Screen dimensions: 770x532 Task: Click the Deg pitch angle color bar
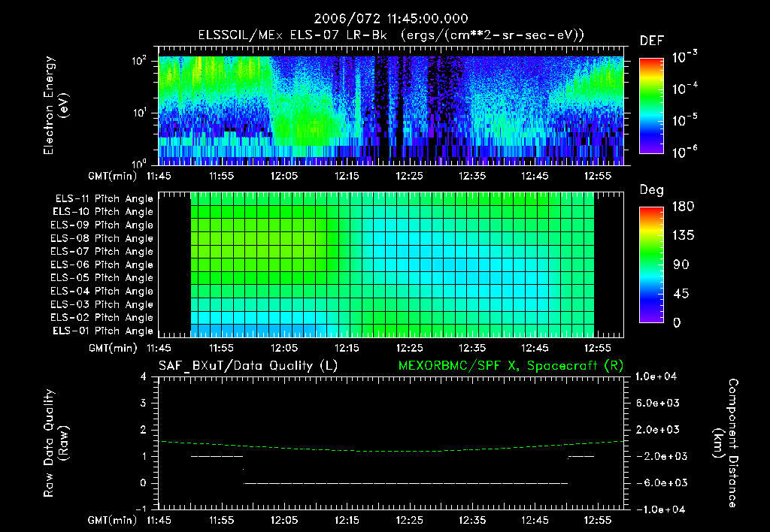[651, 264]
